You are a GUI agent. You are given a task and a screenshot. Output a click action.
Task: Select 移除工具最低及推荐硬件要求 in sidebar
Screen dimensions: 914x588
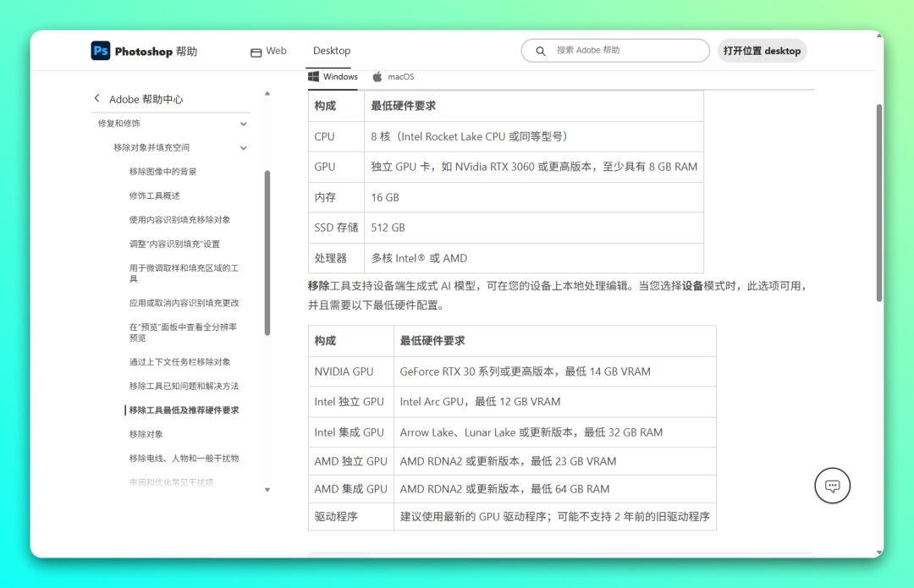point(184,410)
